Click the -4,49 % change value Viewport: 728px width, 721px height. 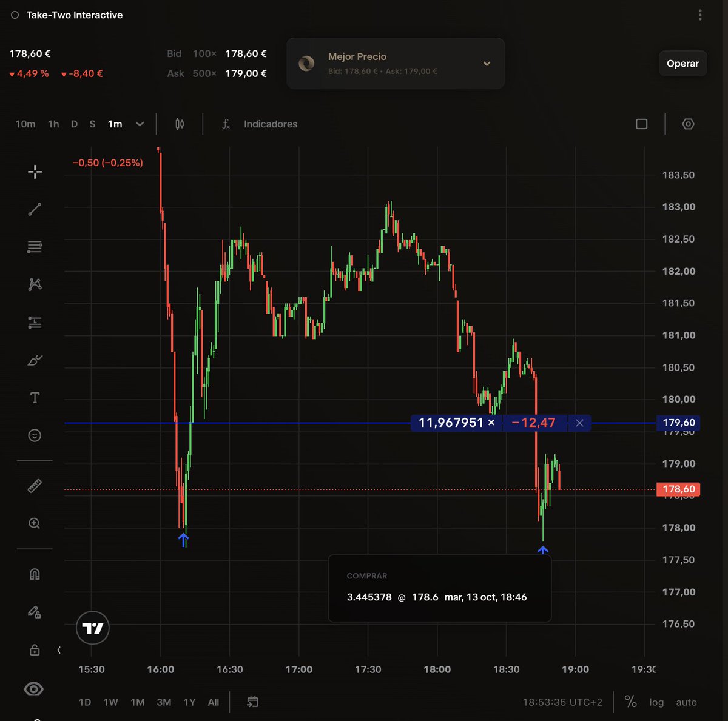29,73
